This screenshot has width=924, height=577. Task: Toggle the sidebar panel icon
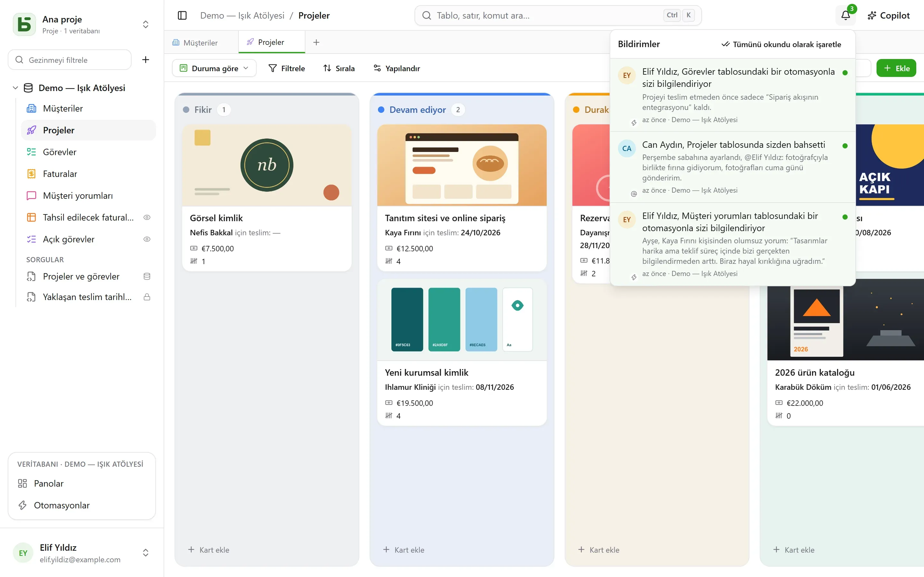(x=182, y=15)
